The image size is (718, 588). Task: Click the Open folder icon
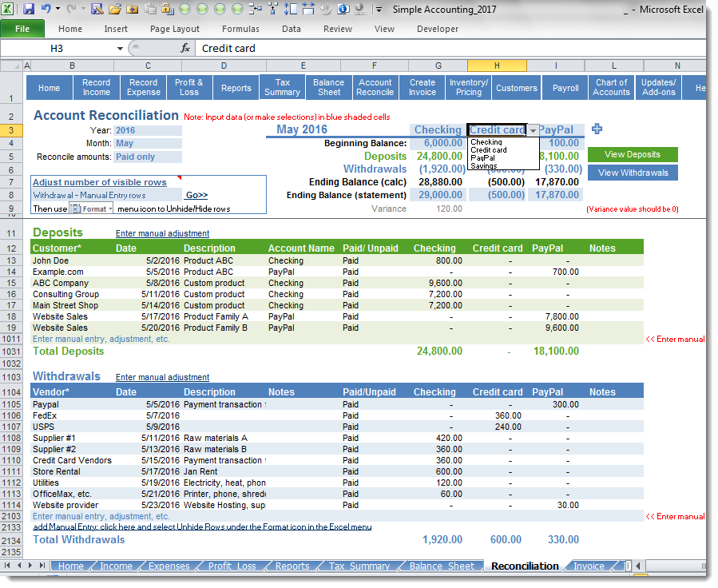point(115,9)
